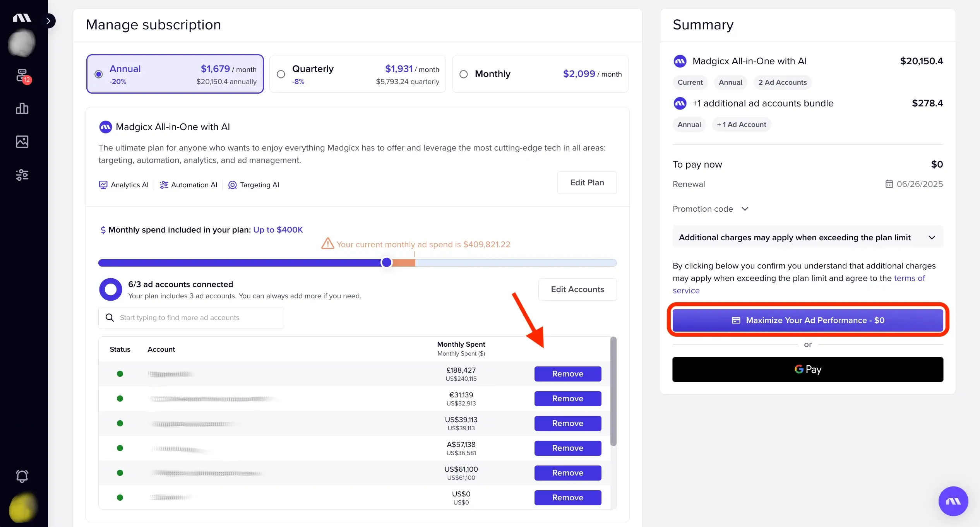Open the image creatives sidebar icon
Image resolution: width=980 pixels, height=527 pixels.
click(22, 142)
